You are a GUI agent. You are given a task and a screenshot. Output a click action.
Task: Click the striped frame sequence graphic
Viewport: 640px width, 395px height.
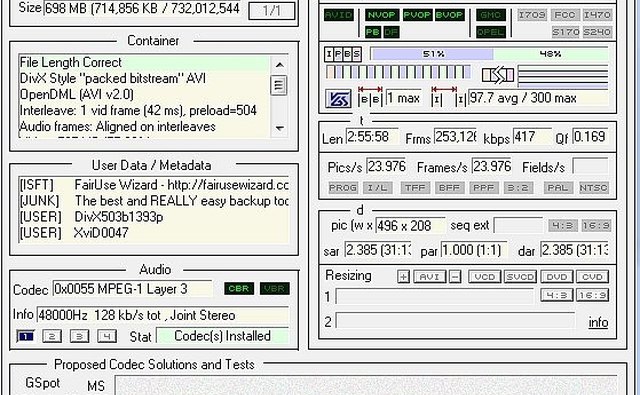point(398,73)
